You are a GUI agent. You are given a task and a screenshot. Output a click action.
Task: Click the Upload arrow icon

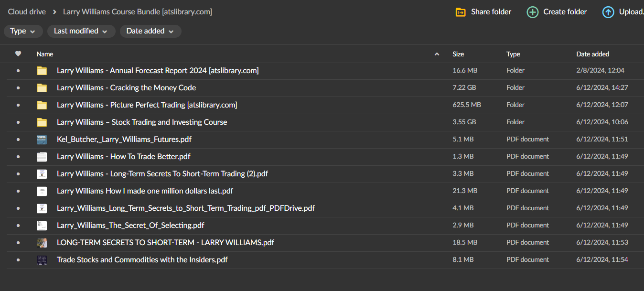point(608,12)
